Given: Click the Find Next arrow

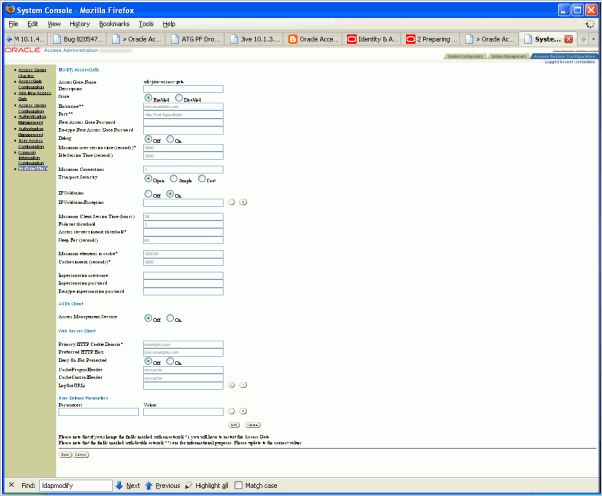Looking at the screenshot, I should click(x=119, y=485).
